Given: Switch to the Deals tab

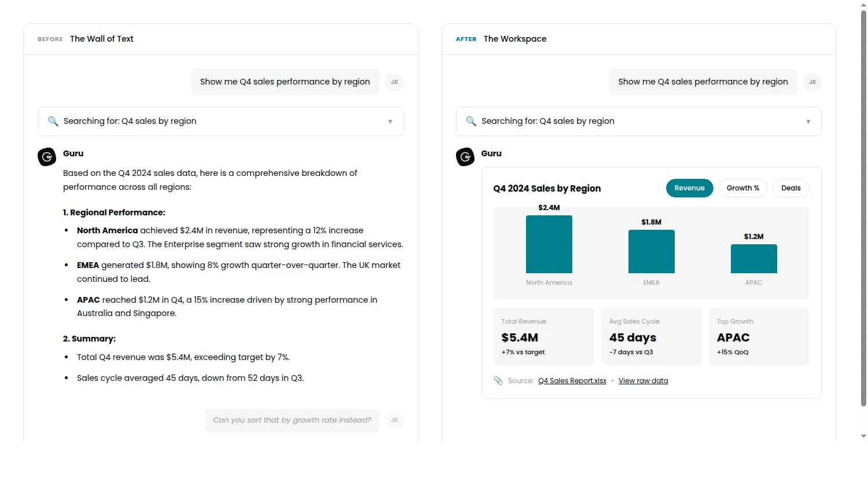Looking at the screenshot, I should point(790,188).
